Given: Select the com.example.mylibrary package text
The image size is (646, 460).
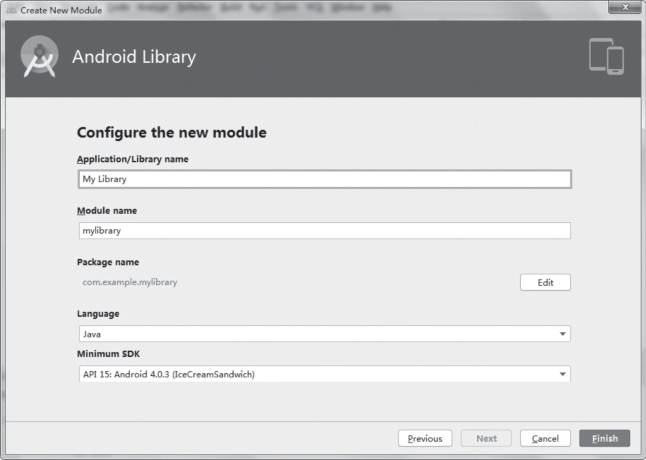Looking at the screenshot, I should (x=130, y=282).
